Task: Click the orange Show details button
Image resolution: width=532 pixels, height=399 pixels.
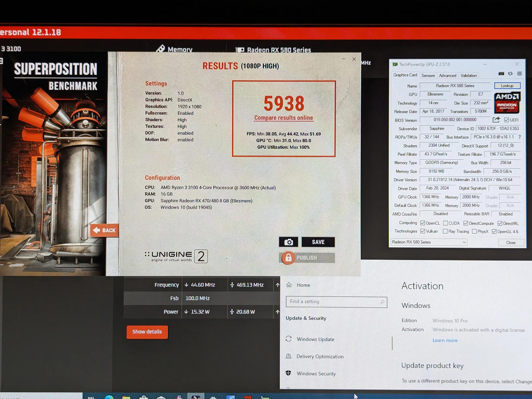Action: 147,332
